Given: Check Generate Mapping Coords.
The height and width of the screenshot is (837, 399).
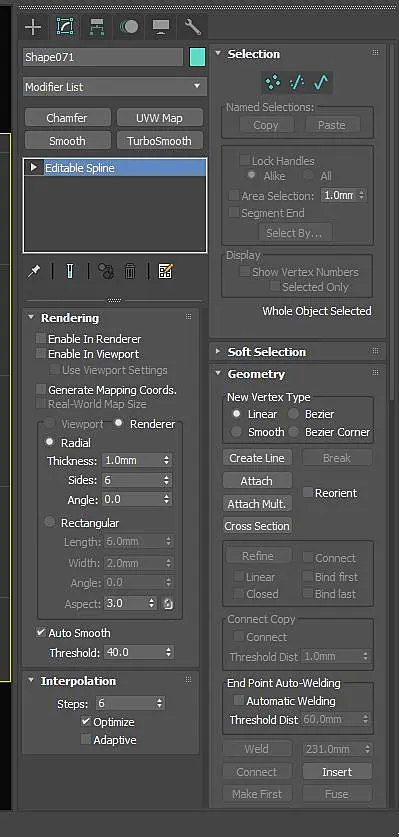Looking at the screenshot, I should click(x=41, y=390).
